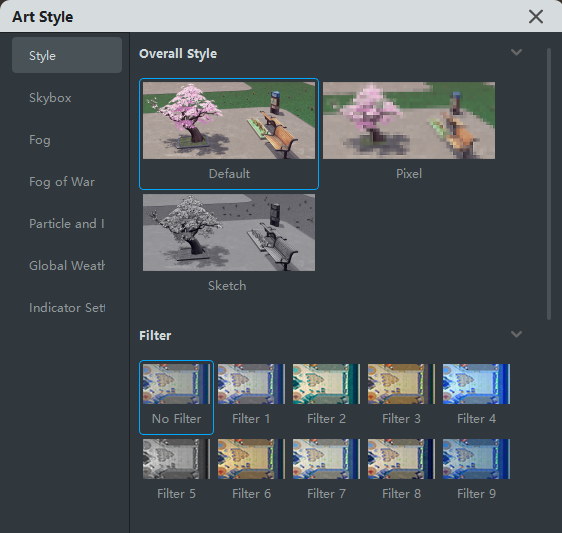Select the No Filter option
The height and width of the screenshot is (533, 562).
coord(176,397)
